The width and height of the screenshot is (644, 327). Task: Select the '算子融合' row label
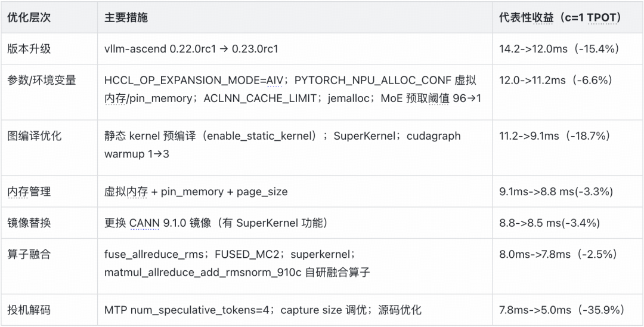pos(29,254)
